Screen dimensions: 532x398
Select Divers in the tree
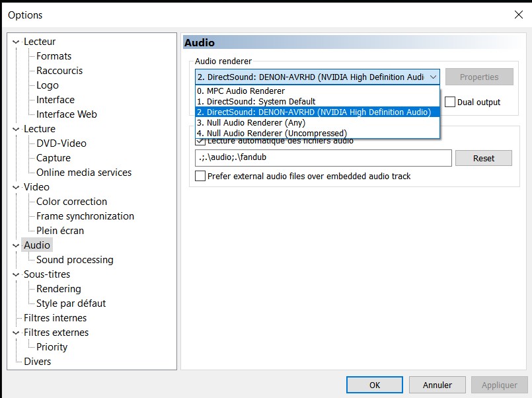click(37, 362)
